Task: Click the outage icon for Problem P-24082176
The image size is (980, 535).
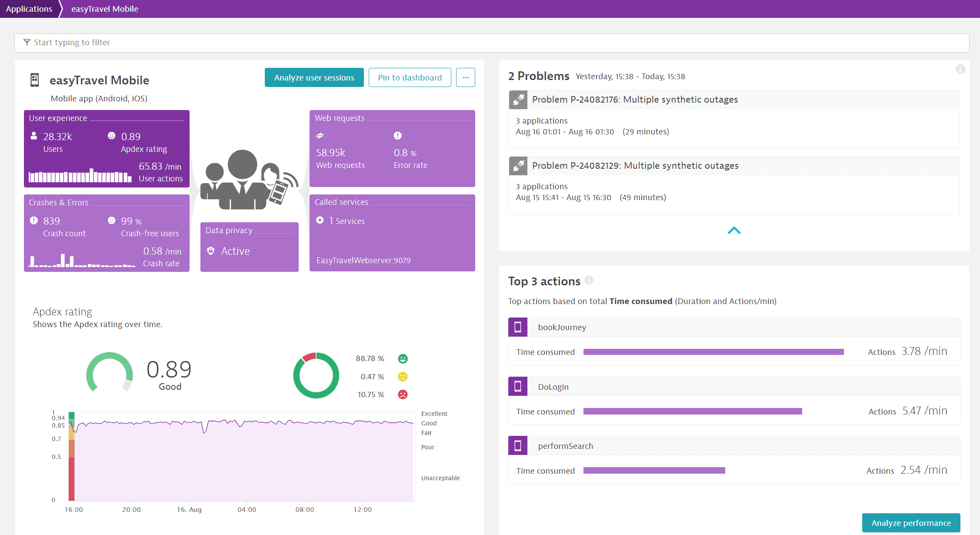Action: click(x=518, y=100)
